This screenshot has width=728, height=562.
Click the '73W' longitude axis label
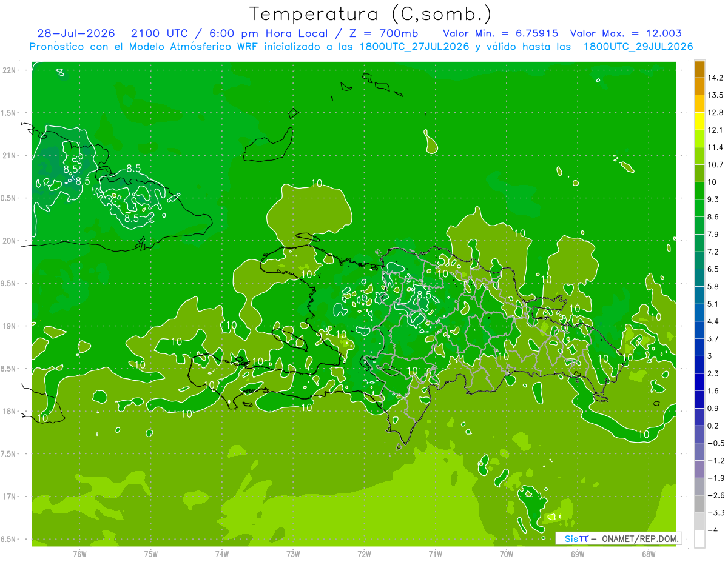point(293,554)
